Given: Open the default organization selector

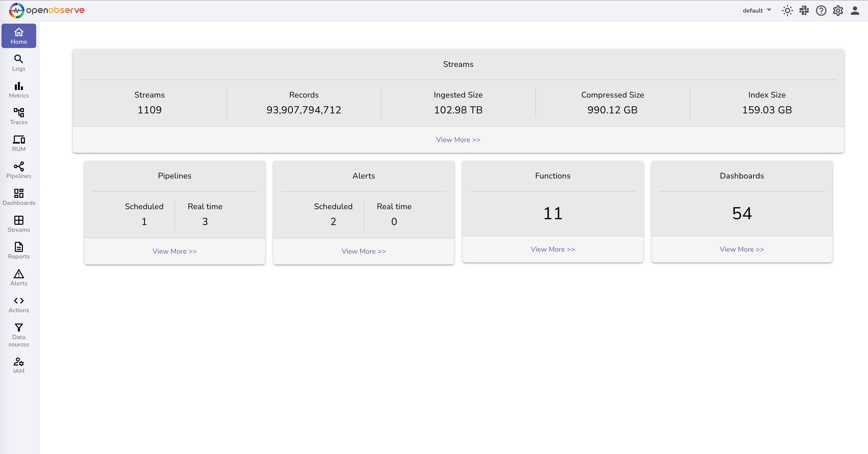Looking at the screenshot, I should 756,11.
